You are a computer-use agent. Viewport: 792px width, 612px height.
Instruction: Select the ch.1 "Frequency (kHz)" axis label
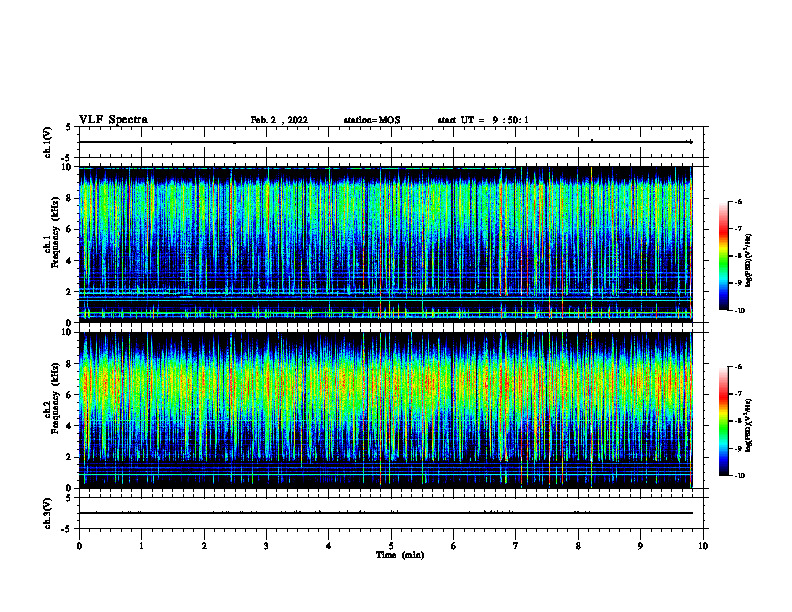coord(56,233)
